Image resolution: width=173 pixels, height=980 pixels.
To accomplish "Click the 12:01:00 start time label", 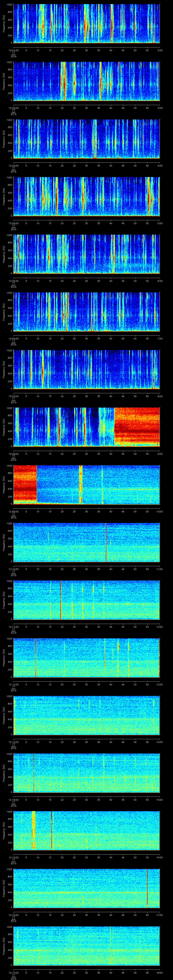I will click(13, 50).
